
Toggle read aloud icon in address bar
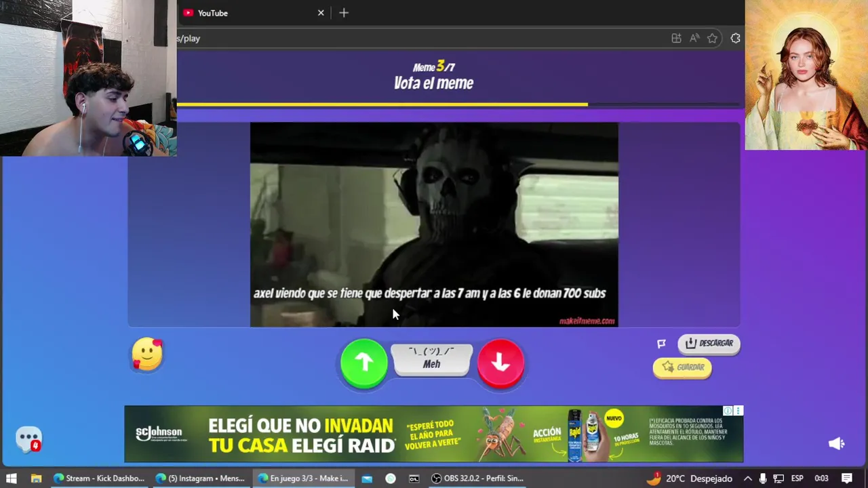tap(694, 39)
